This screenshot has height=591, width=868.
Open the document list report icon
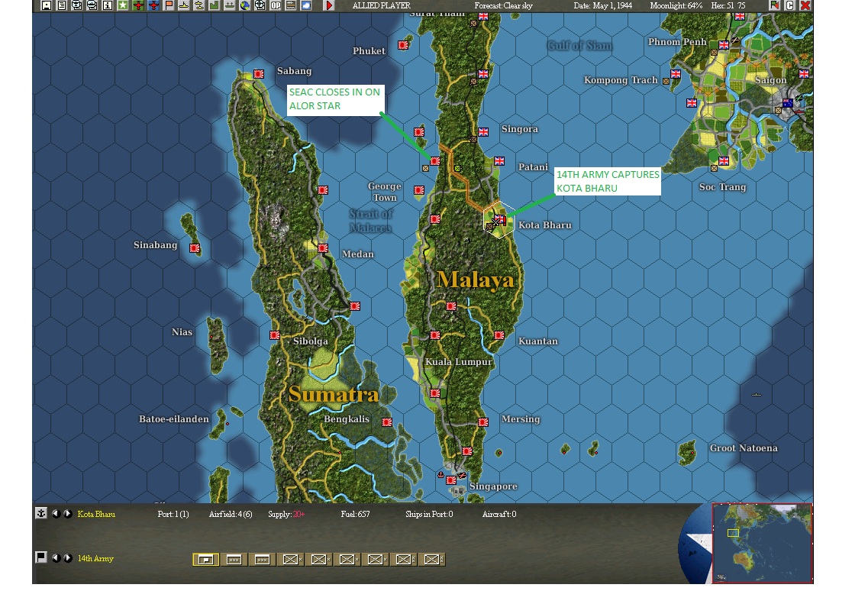tap(62, 5)
